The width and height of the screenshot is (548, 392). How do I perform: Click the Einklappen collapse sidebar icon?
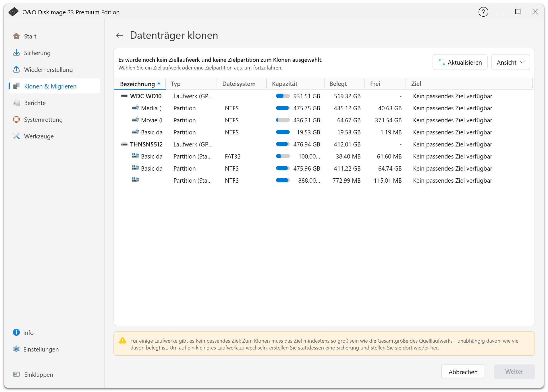click(x=16, y=374)
